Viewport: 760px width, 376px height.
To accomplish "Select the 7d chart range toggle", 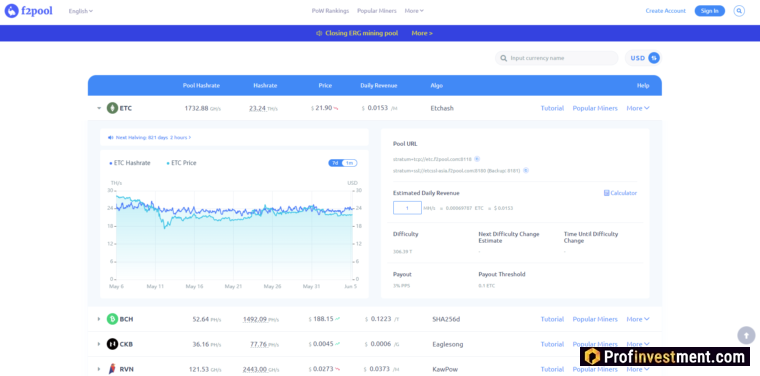I will click(x=335, y=163).
